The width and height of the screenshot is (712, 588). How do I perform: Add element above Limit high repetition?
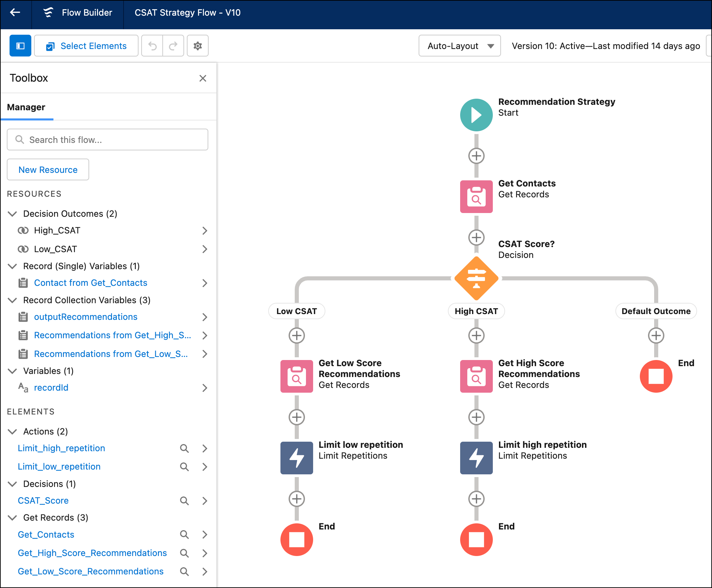click(x=476, y=417)
